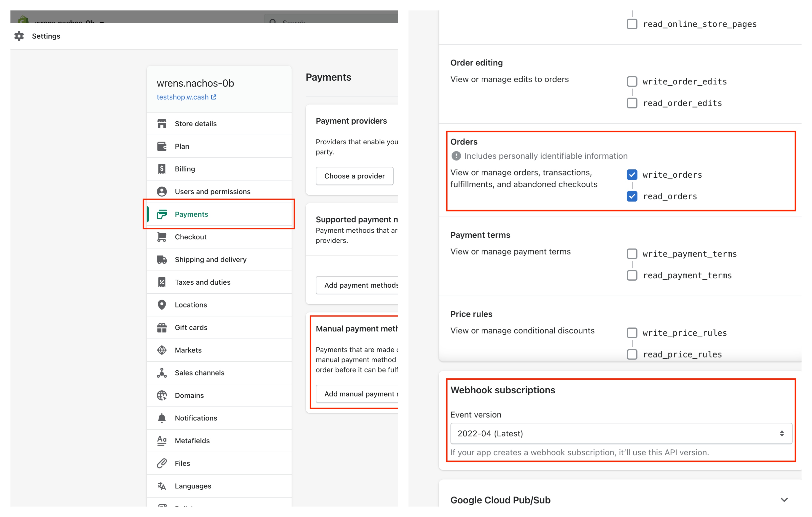Enable the read_payment_terms checkbox
The image size is (812, 517).
(632, 275)
